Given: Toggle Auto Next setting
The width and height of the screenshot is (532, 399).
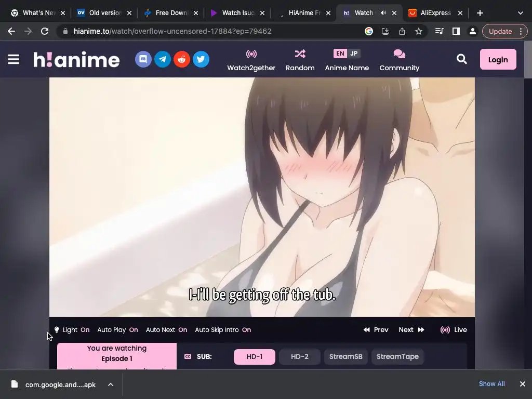Looking at the screenshot, I should (x=166, y=330).
